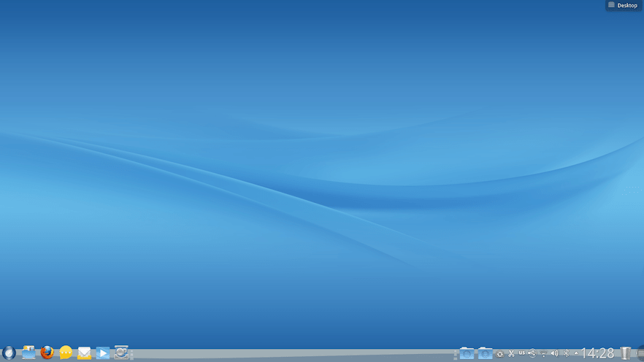Open the Firefox web browser
The width and height of the screenshot is (644, 362).
47,353
